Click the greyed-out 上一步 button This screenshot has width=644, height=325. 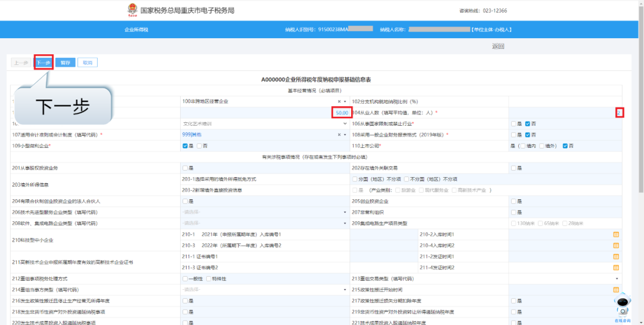tap(21, 63)
